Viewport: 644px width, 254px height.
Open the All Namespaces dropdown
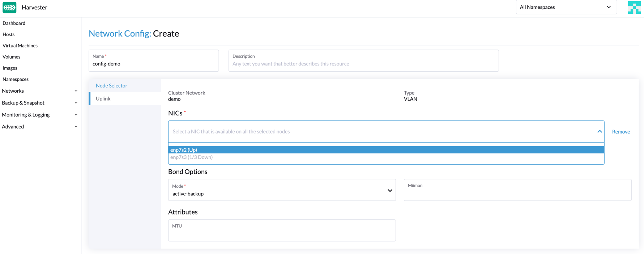566,7
